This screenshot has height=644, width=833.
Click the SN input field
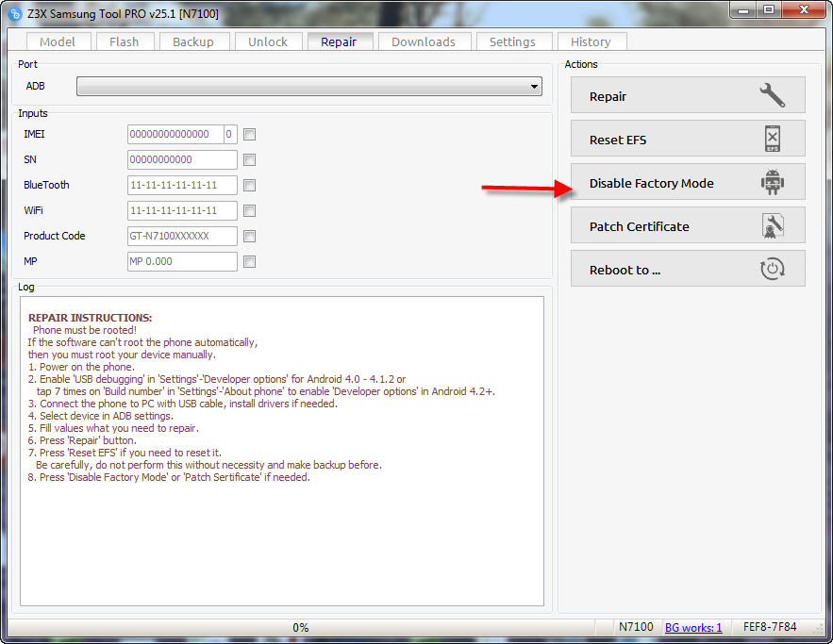(182, 159)
